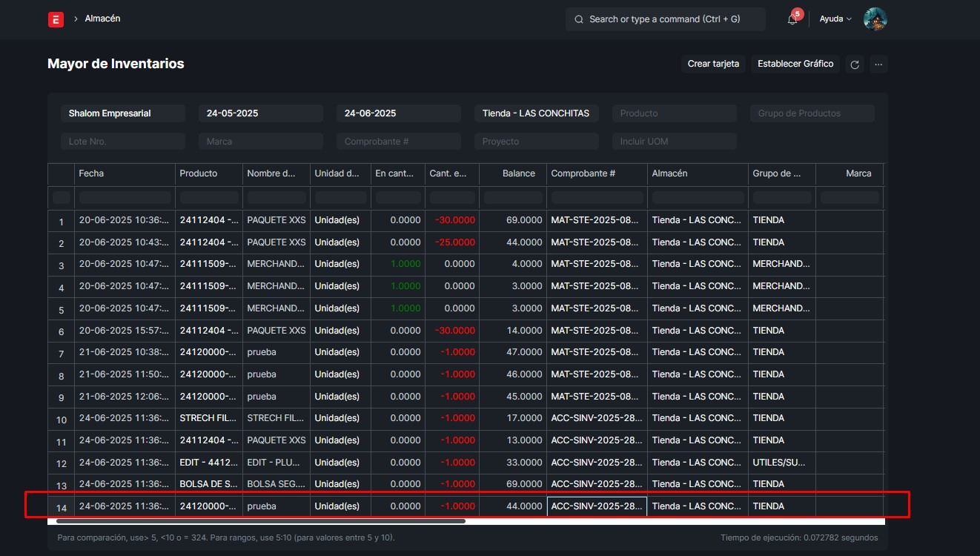980x556 pixels.
Task: Open the Almacén breadcrumb
Action: point(102,19)
